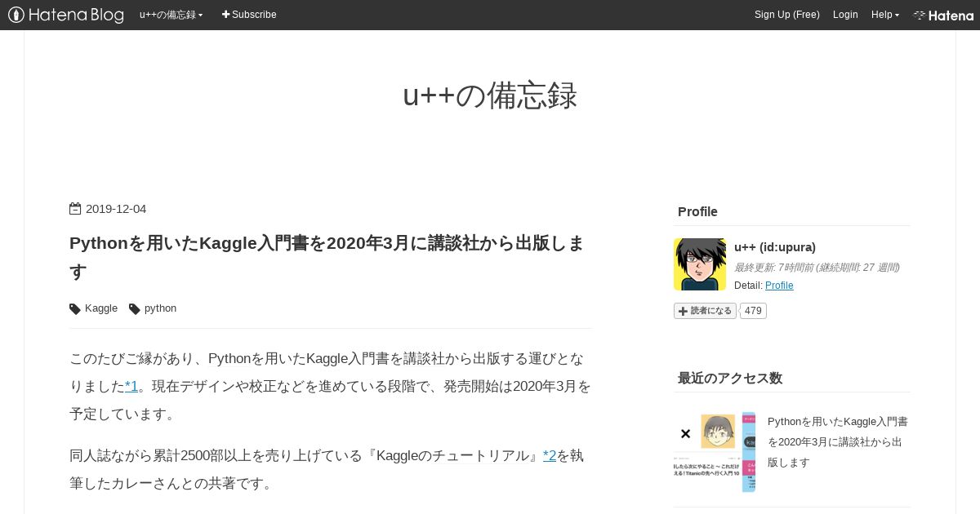This screenshot has height=514, width=980.
Task: Open the 2019-12-04 date archive link
Action: click(x=116, y=209)
